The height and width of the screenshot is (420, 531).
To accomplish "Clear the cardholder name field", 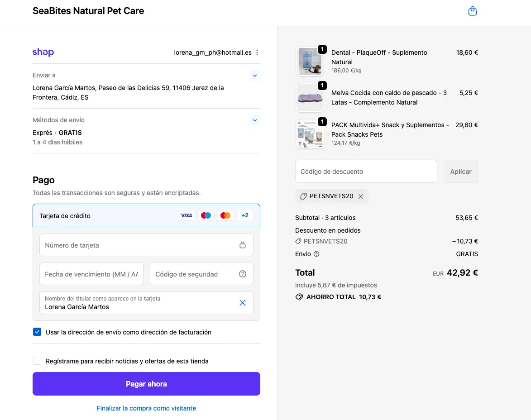I will click(x=243, y=303).
